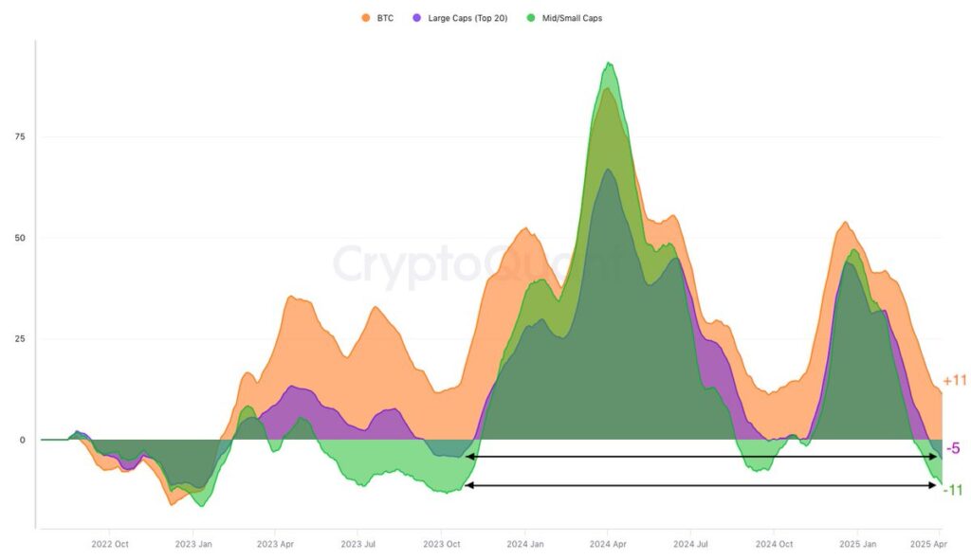Select the 2022 Oct x-axis label
Screen dimensions: 971x560
[x=109, y=544]
